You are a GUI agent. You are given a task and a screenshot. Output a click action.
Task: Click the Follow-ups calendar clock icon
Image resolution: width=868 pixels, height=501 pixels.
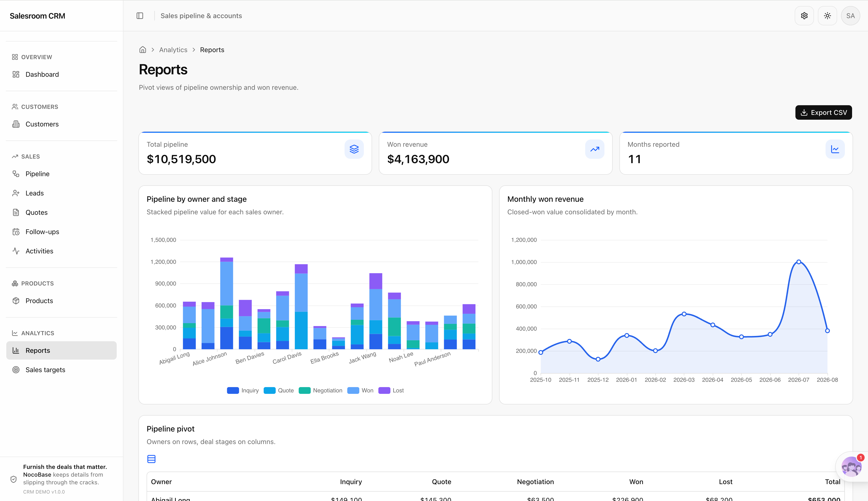(16, 232)
